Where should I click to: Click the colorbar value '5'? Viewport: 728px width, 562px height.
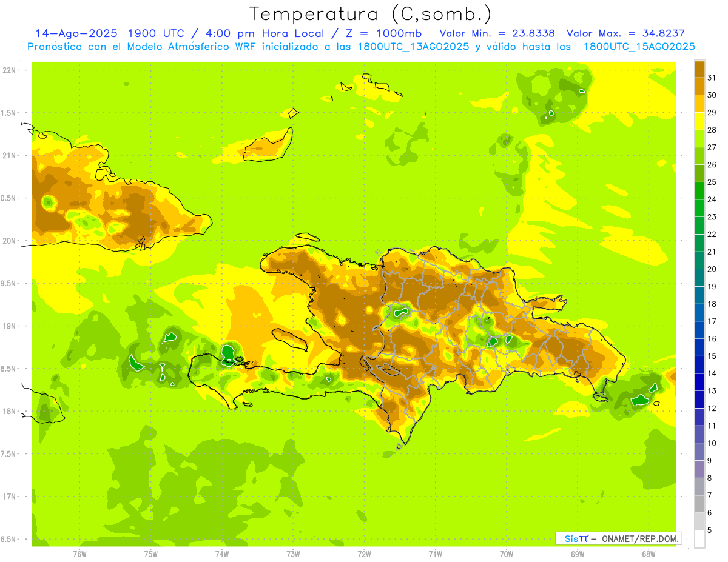click(710, 530)
